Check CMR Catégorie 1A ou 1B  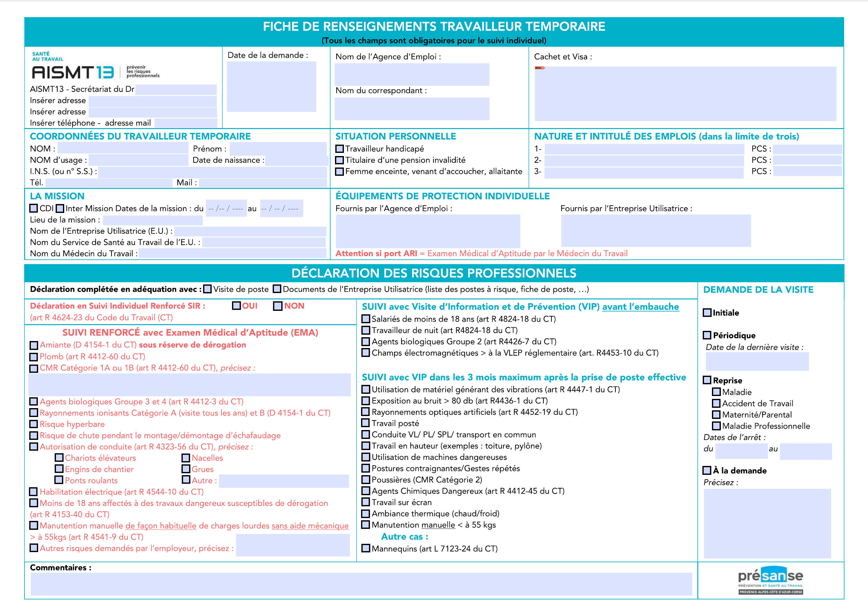(x=34, y=368)
